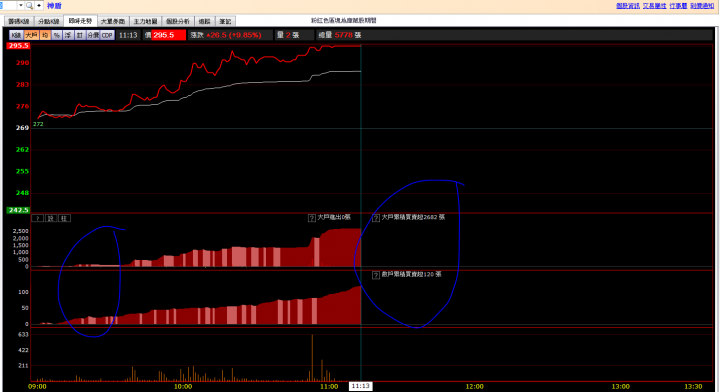Open the 到價通知 link
Image resolution: width=720 pixels, height=392 pixels.
[702, 6]
